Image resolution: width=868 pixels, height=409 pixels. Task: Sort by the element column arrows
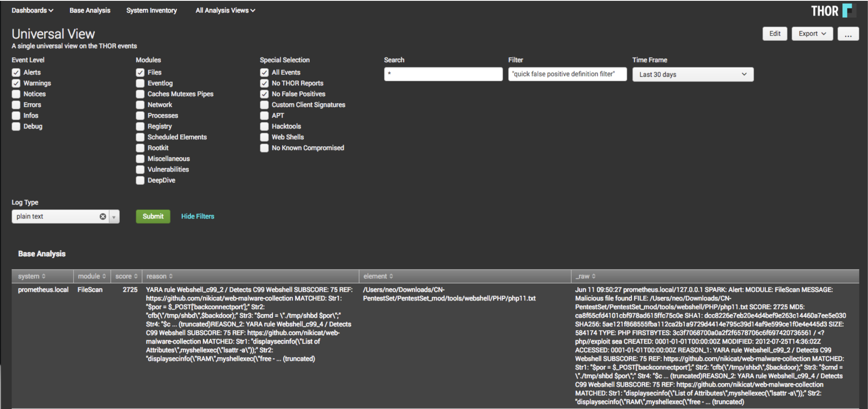(391, 276)
